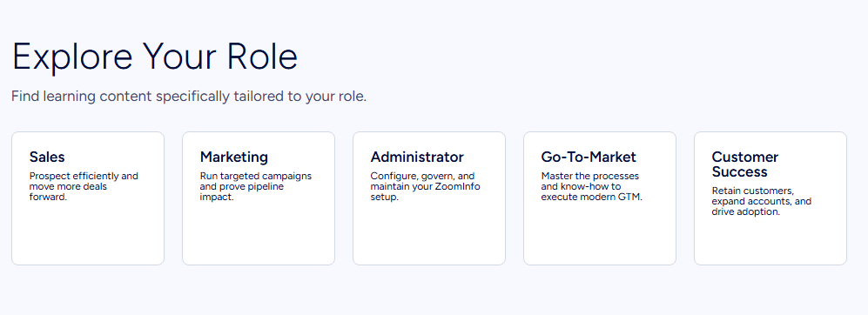Click the "Customer Success" card title text
Screen dimensions: 868x315
[x=744, y=164]
